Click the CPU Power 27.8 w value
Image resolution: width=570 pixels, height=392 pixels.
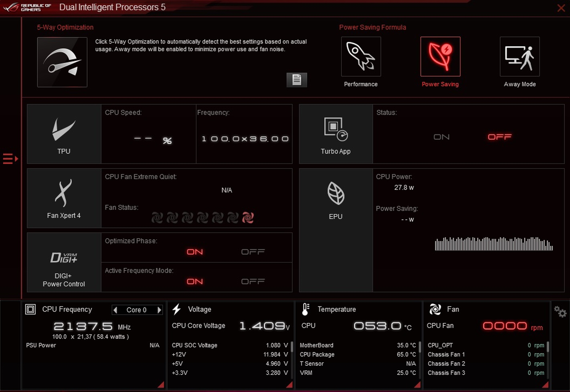404,188
